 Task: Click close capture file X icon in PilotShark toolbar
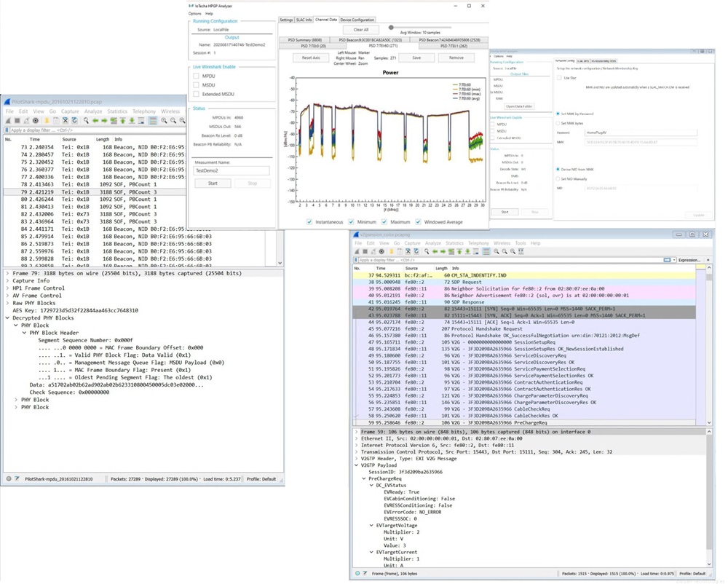point(66,121)
